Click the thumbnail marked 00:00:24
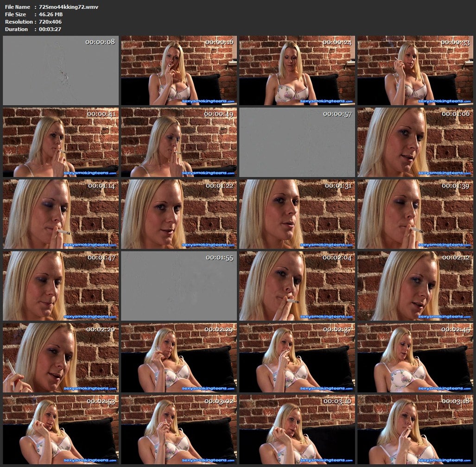 [297, 70]
